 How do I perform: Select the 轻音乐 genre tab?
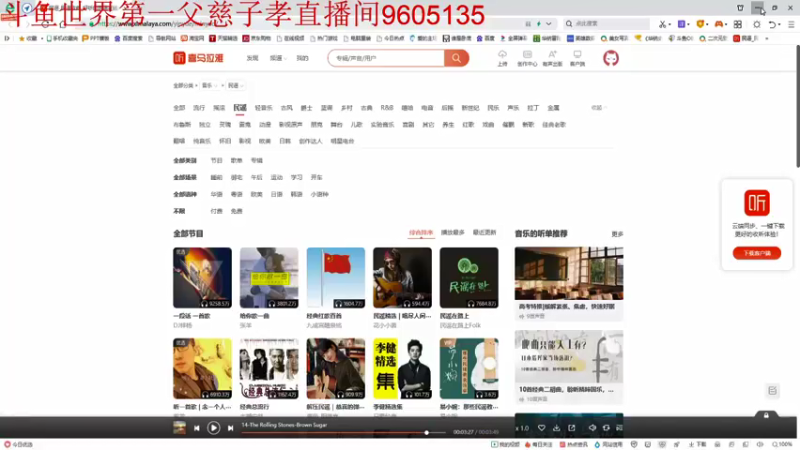click(x=263, y=108)
